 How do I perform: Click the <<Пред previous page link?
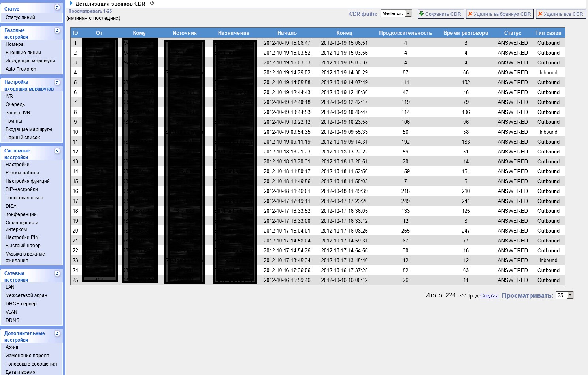click(x=469, y=296)
